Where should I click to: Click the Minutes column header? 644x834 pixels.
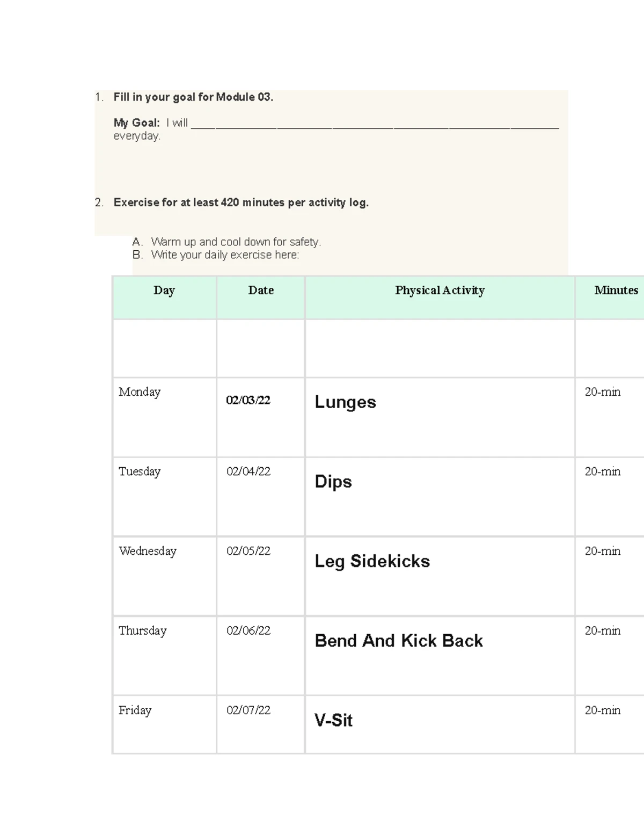616,291
